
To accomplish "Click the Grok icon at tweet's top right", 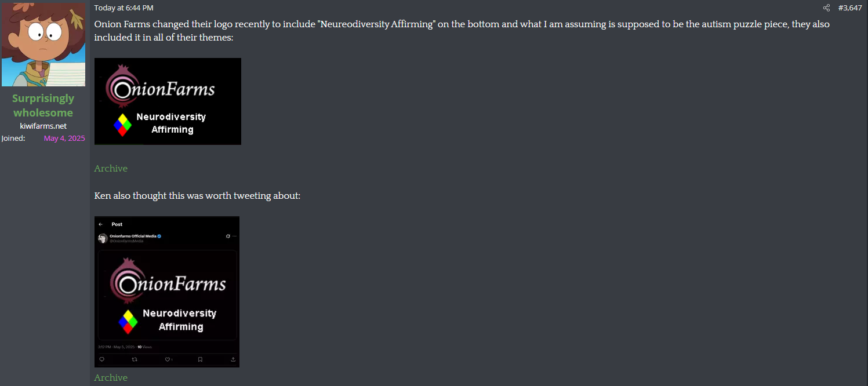I will coord(228,236).
